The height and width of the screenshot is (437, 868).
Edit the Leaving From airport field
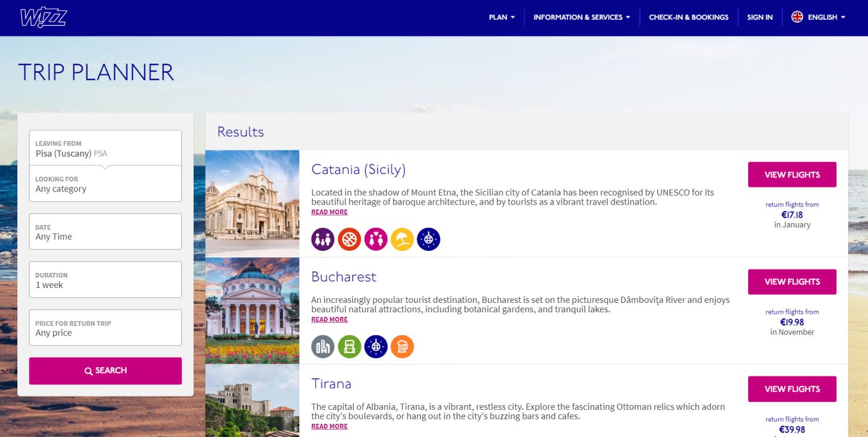[105, 148]
